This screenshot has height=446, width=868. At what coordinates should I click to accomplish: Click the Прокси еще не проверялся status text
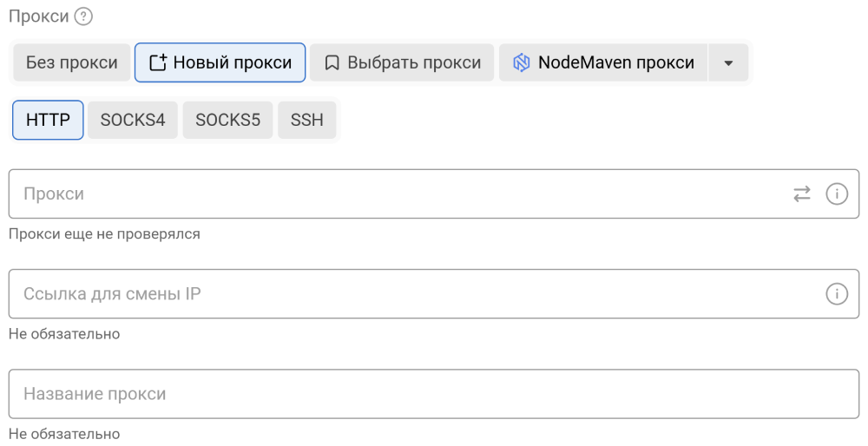[x=104, y=234]
